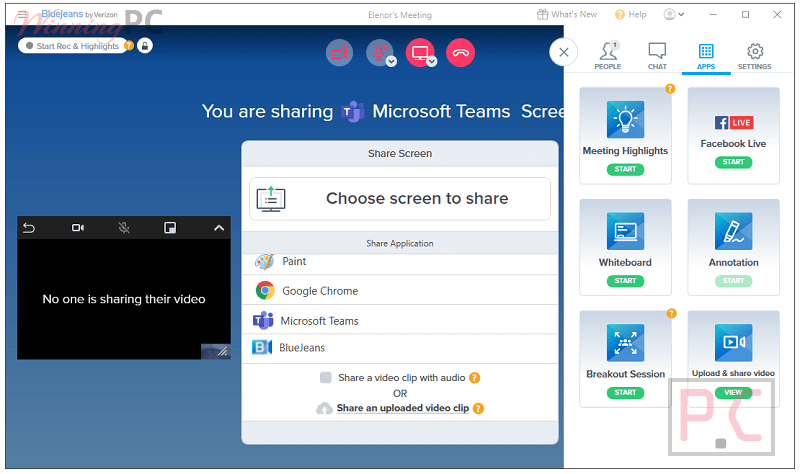The image size is (800, 474).
Task: Click Choose screen to share
Action: (399, 199)
